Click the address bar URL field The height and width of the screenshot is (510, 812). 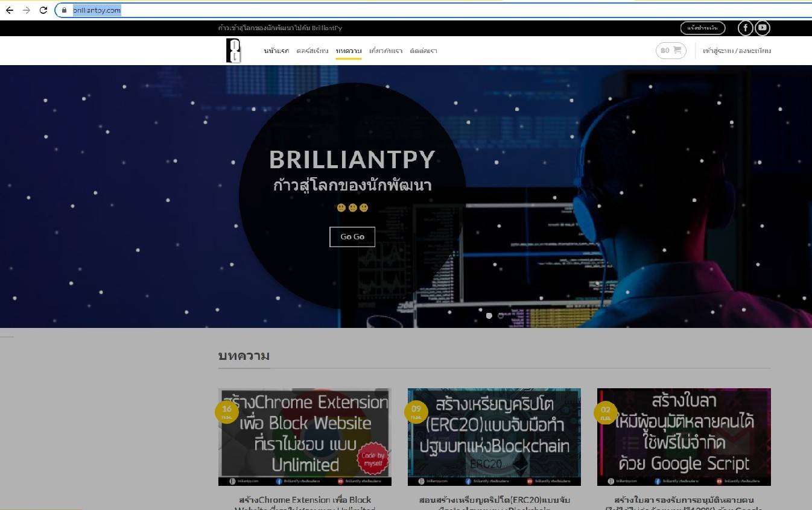[x=362, y=10]
